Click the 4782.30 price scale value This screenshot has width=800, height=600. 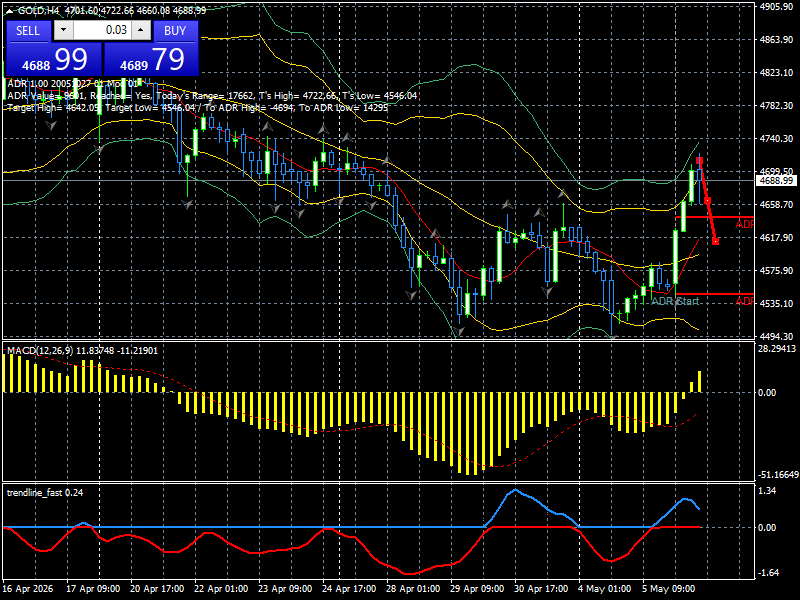tap(776, 105)
